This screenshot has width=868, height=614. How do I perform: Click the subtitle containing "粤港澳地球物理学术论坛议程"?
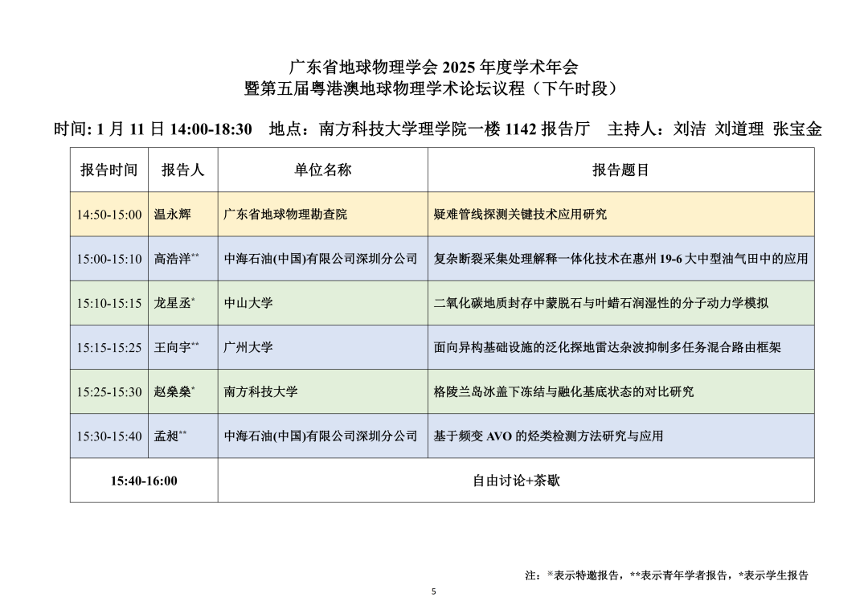pos(433,88)
